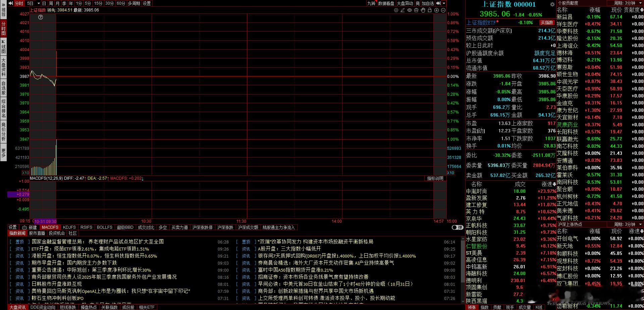Screen dimensions: 644x310
Task: Activate the hand pan tool icon
Action: [423, 10]
